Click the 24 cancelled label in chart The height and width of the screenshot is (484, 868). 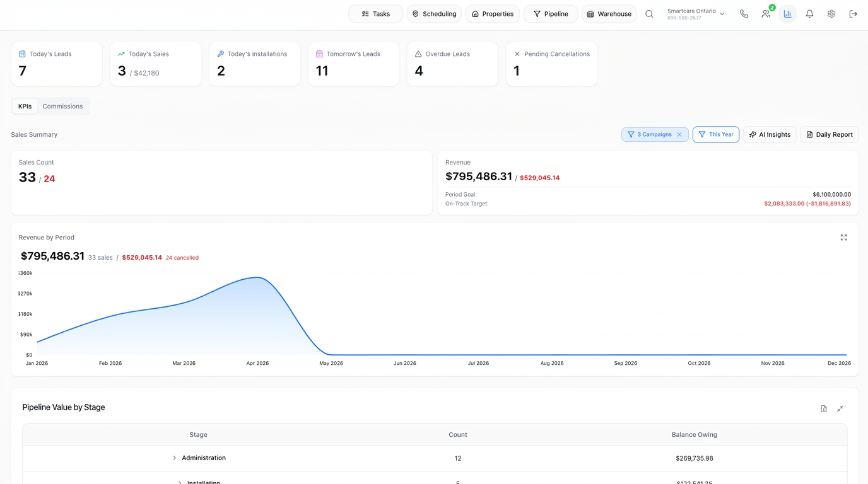[x=182, y=258]
